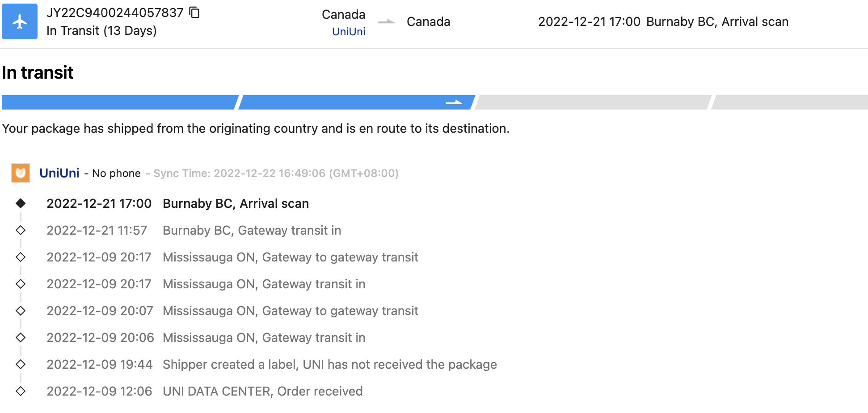Click the Sync Time text
This screenshot has height=413, width=868.
click(x=276, y=173)
